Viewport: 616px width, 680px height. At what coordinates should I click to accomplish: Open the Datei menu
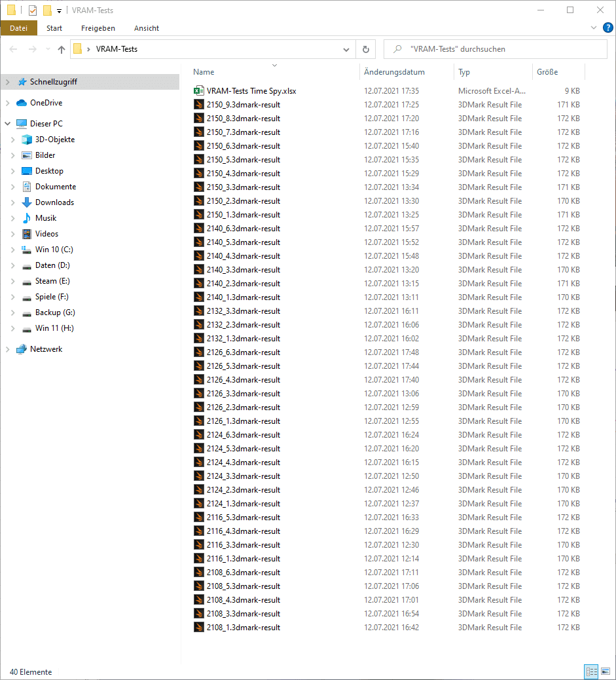[x=18, y=28]
